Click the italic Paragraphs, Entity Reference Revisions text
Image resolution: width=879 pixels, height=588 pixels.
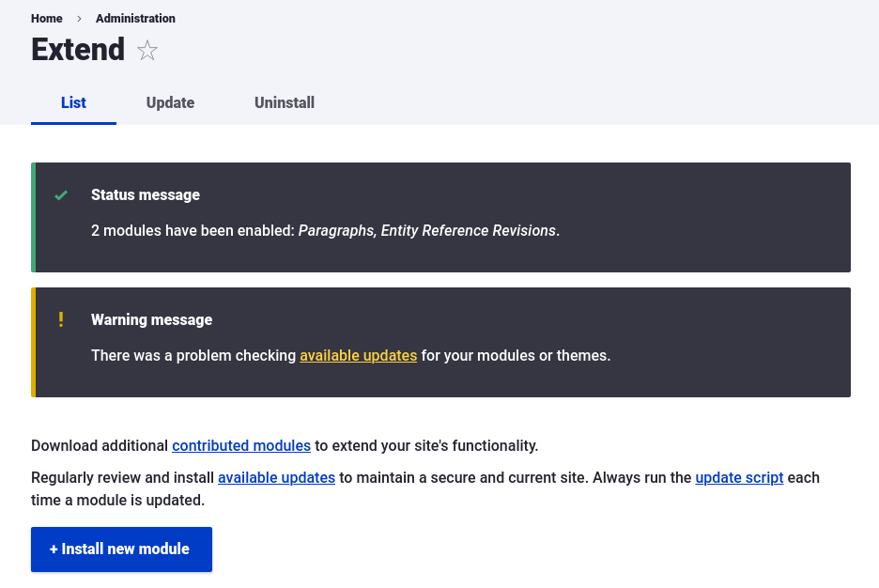427,230
